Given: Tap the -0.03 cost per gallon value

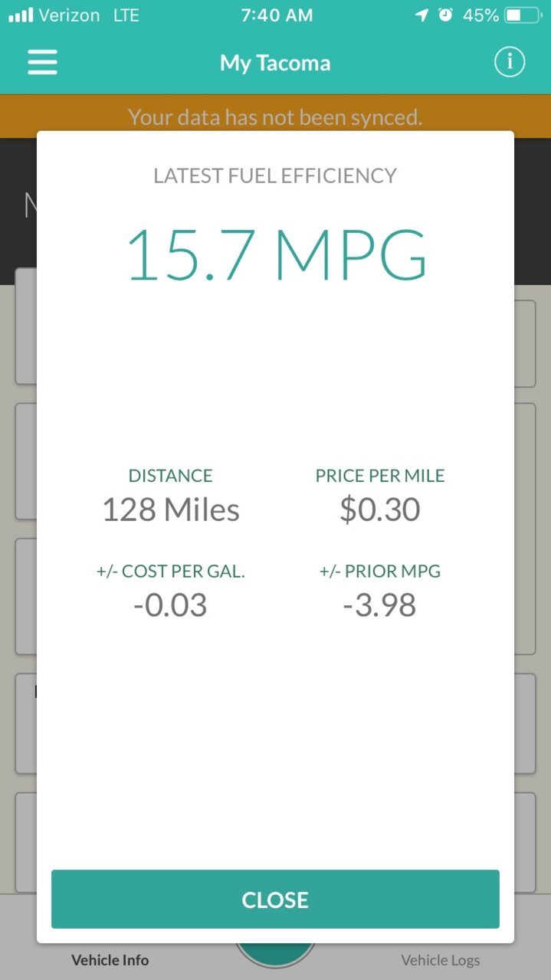Looking at the screenshot, I should [x=170, y=605].
